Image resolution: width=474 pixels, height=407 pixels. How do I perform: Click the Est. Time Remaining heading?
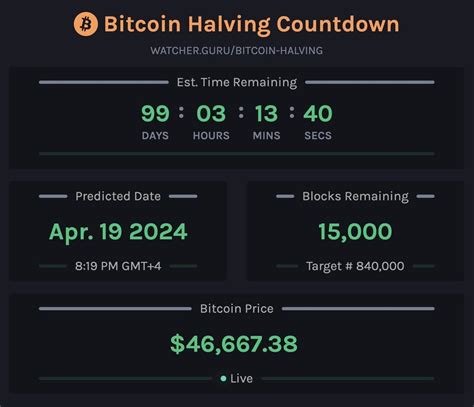(237, 82)
